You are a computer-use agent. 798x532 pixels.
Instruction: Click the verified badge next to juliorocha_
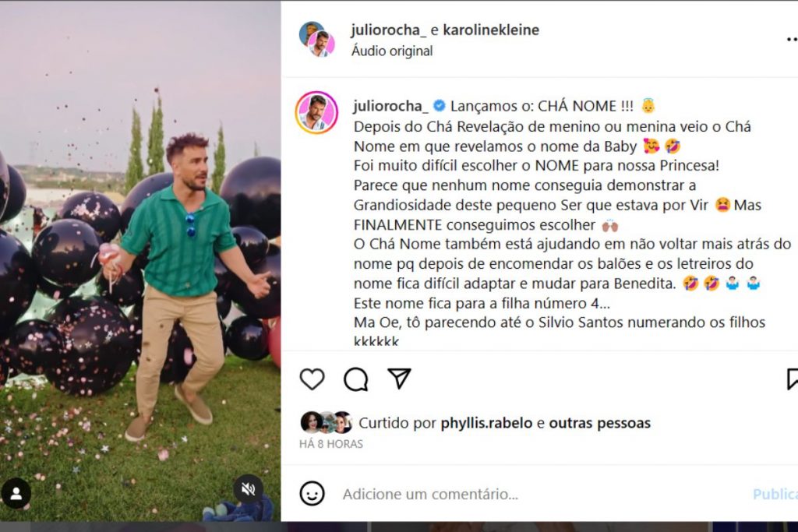[440, 106]
